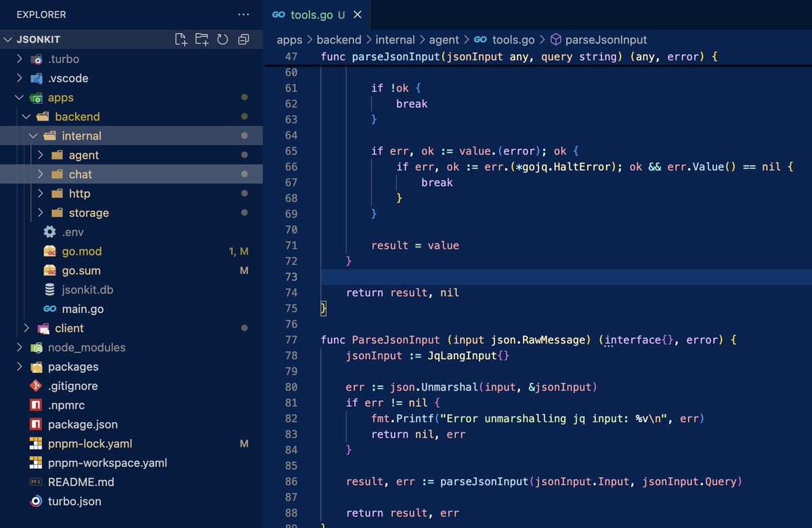Click the npm icon of .npmrc
Image resolution: width=812 pixels, height=528 pixels.
point(36,405)
